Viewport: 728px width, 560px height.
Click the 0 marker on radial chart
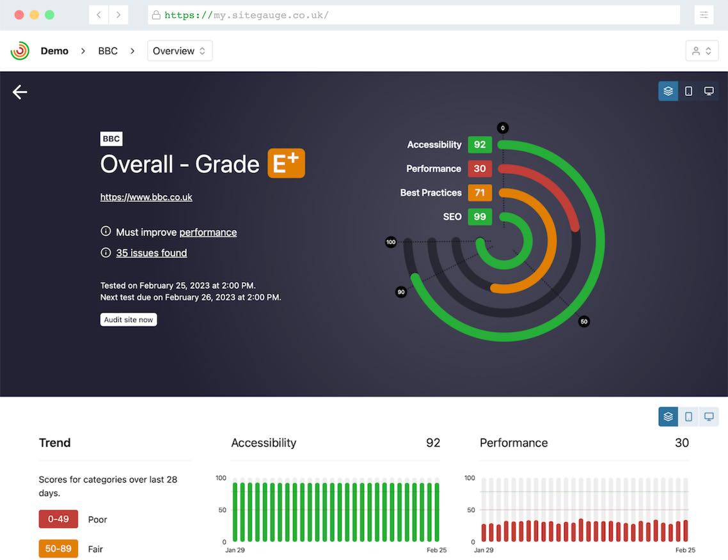pyautogui.click(x=503, y=128)
